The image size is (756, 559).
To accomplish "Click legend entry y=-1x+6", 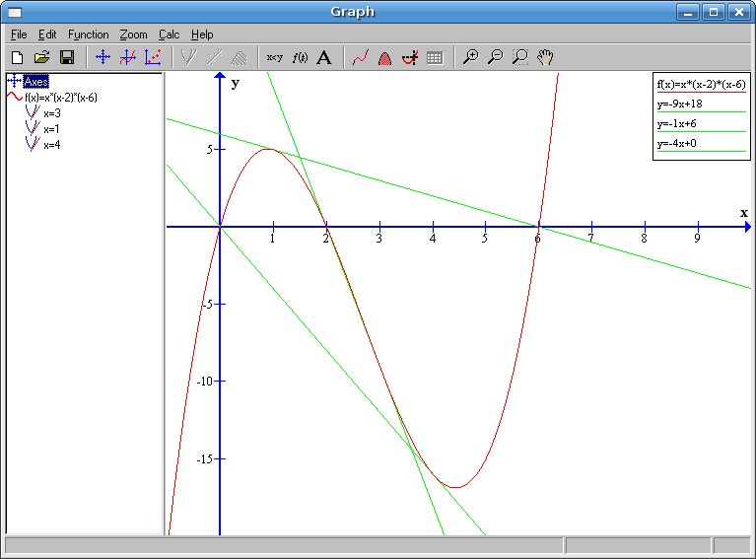I will coord(677,124).
